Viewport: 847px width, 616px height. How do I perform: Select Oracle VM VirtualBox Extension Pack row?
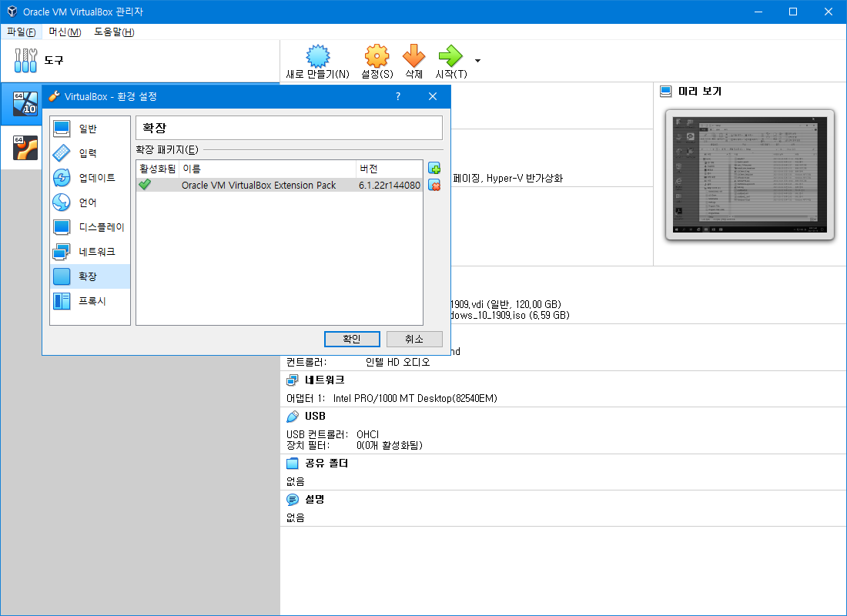tap(280, 185)
